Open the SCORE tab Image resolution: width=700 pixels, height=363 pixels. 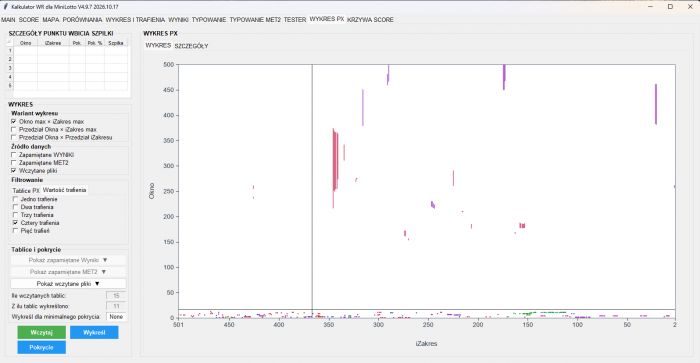click(29, 20)
